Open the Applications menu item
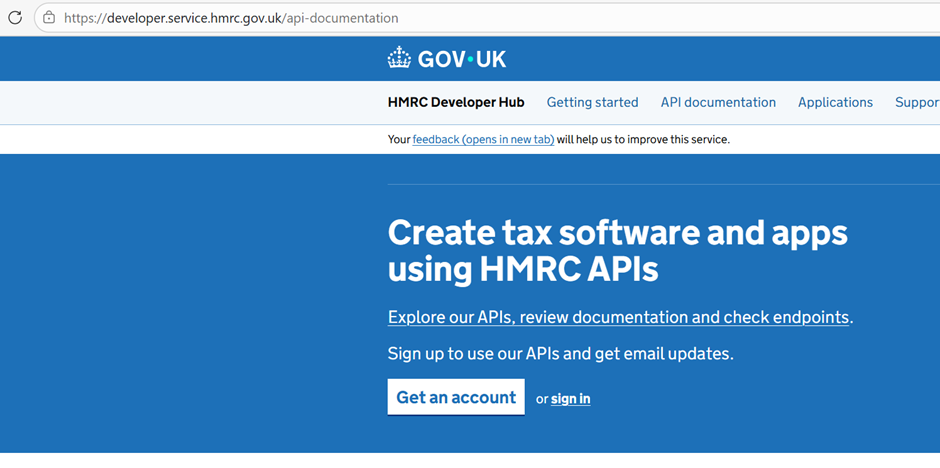This screenshot has width=940, height=468. [835, 102]
